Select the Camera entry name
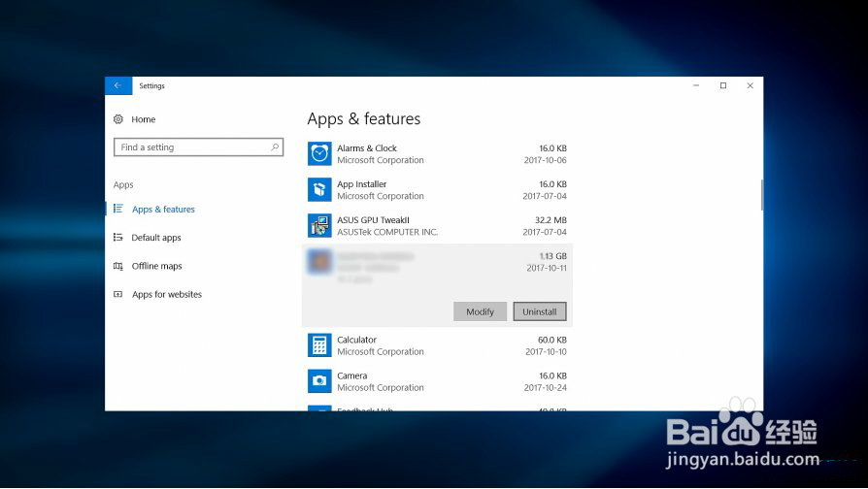The image size is (868, 489). [x=352, y=375]
